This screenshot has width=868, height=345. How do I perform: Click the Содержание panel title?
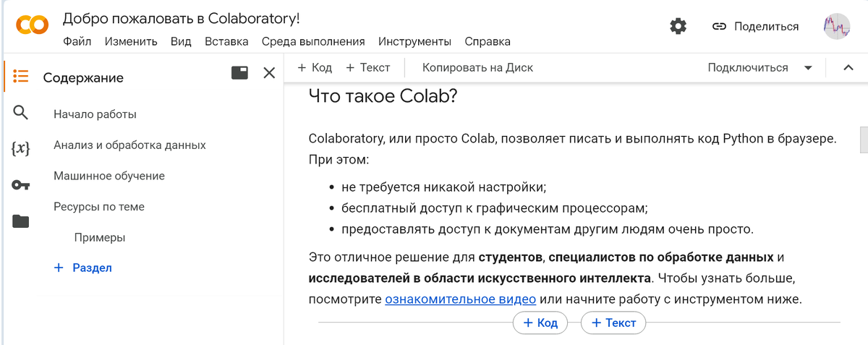(x=83, y=77)
